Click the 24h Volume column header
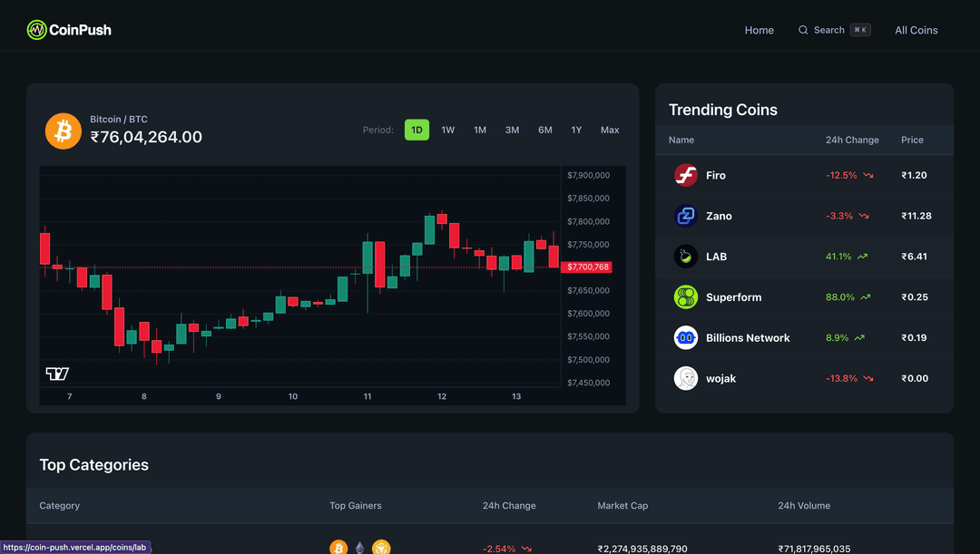The height and width of the screenshot is (554, 980). point(804,505)
